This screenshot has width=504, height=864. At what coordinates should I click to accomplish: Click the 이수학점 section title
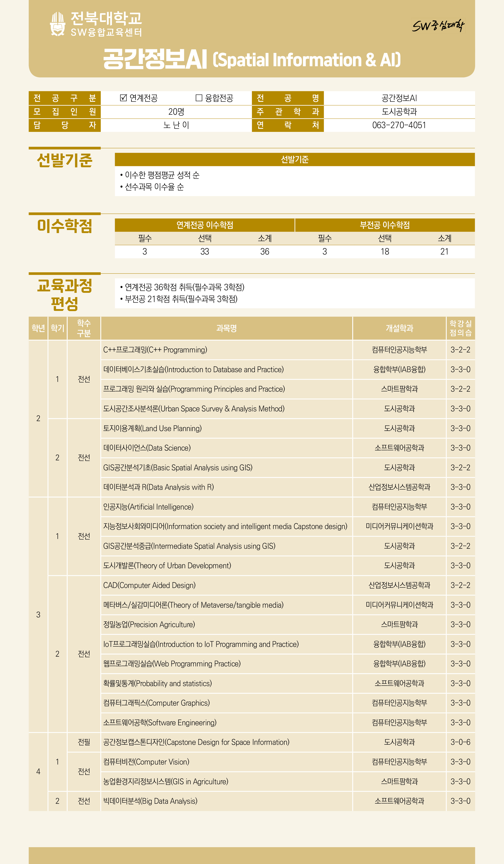click(64, 226)
